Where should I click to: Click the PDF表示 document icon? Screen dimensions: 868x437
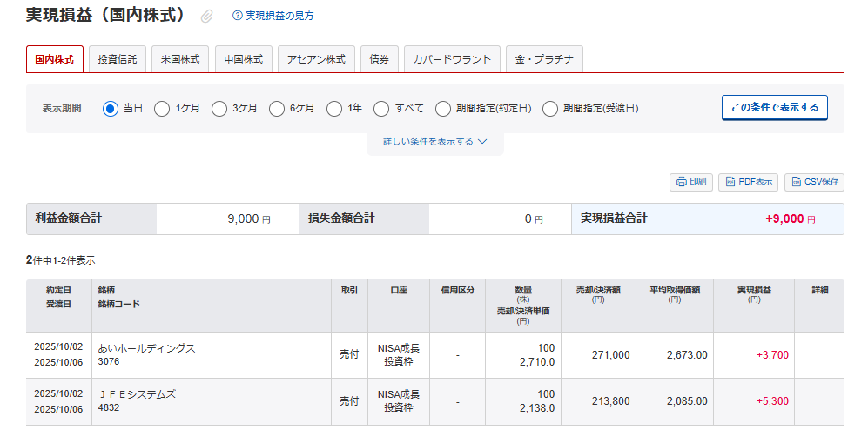(730, 182)
